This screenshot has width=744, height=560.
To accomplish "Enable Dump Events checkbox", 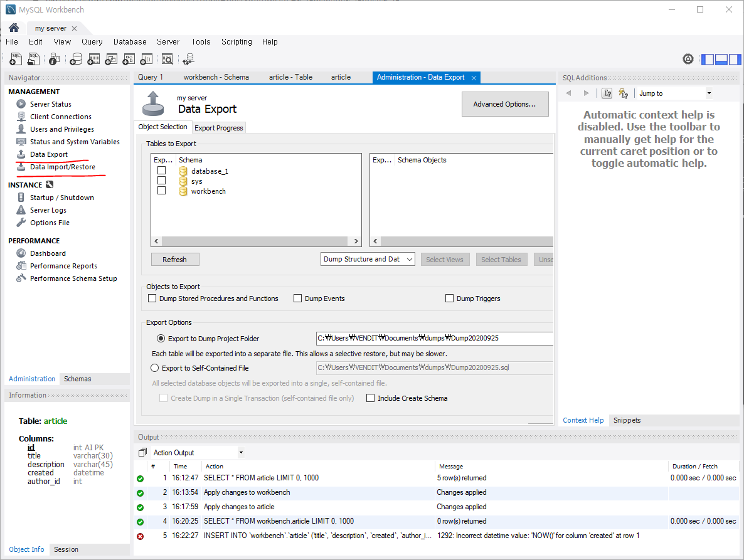I will (x=297, y=298).
